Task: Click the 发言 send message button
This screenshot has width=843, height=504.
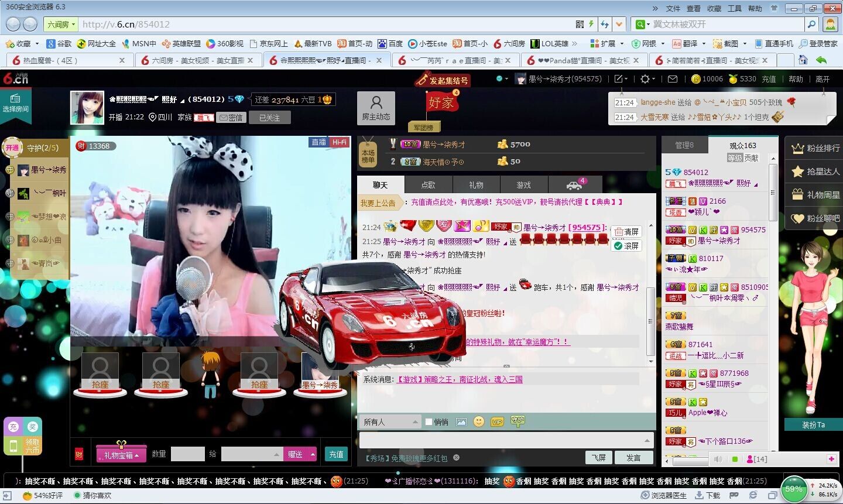Action: 633,458
